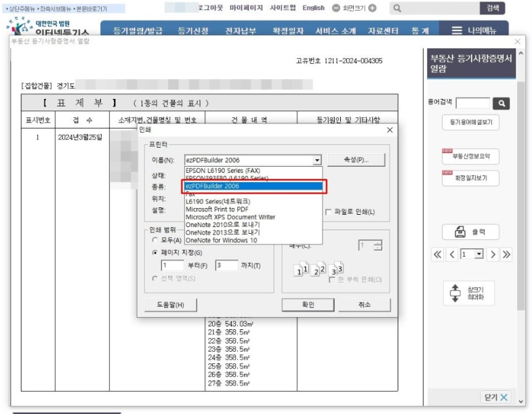Open 서비스 소개 menu
532x414 pixels.
pos(335,31)
